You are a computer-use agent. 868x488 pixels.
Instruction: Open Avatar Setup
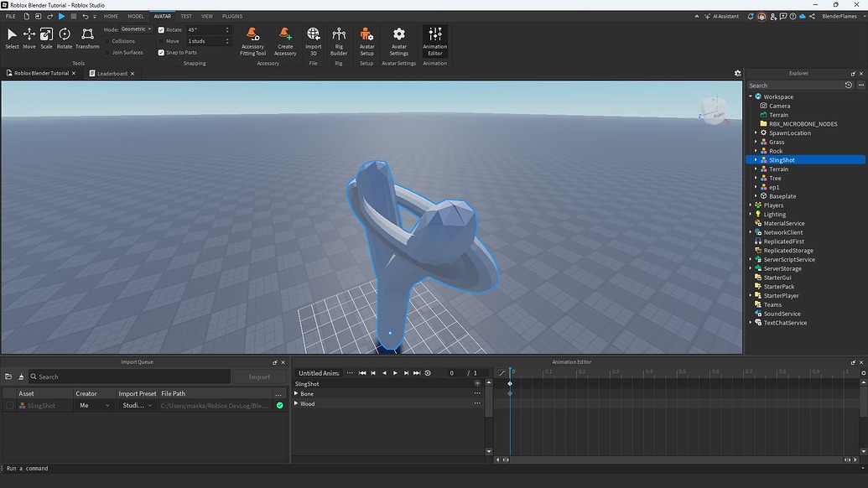(366, 41)
